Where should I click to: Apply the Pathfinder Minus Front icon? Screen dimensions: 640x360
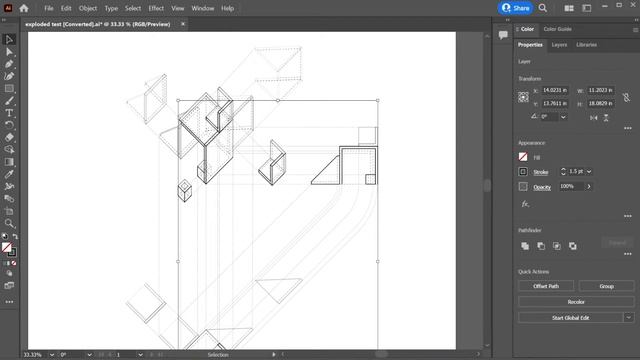[x=541, y=246]
